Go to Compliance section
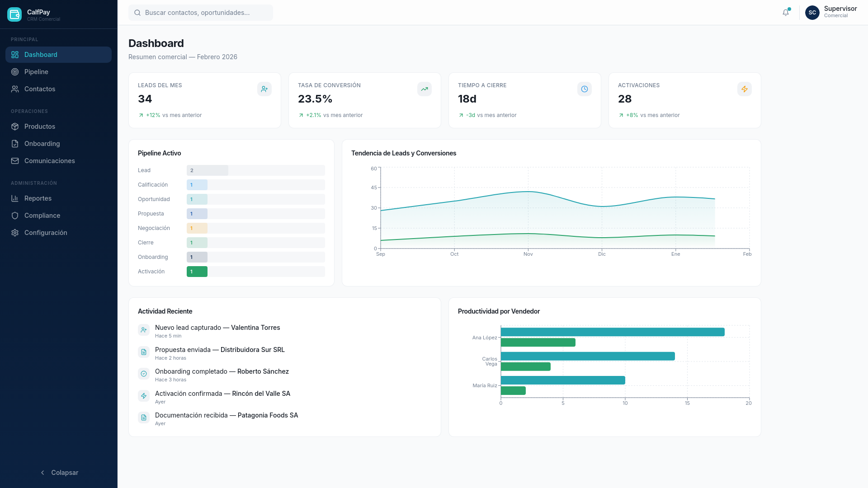Screen dimensions: 868x488 pyautogui.click(x=58, y=216)
